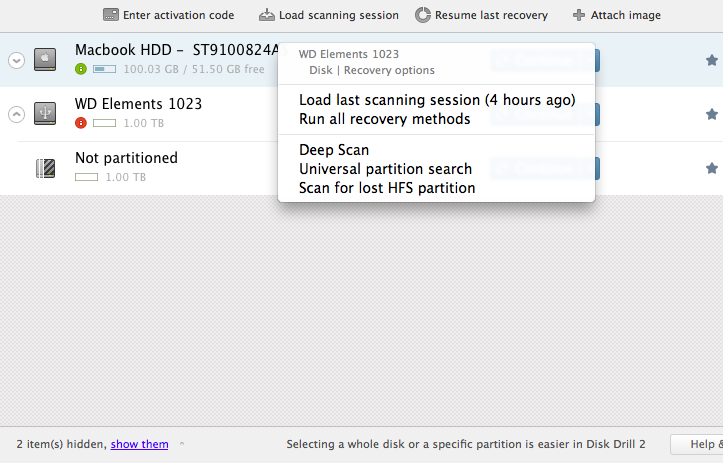Click the Load scanning session tray icon

(267, 15)
